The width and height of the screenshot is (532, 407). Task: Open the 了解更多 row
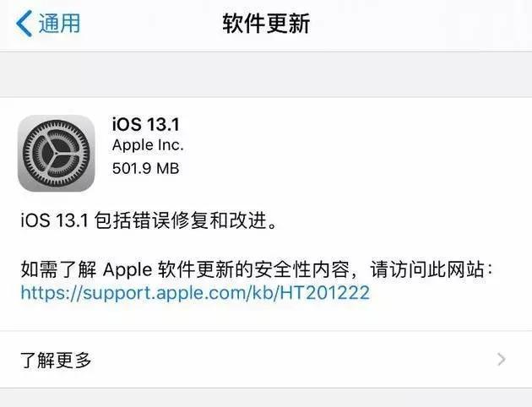266,360
